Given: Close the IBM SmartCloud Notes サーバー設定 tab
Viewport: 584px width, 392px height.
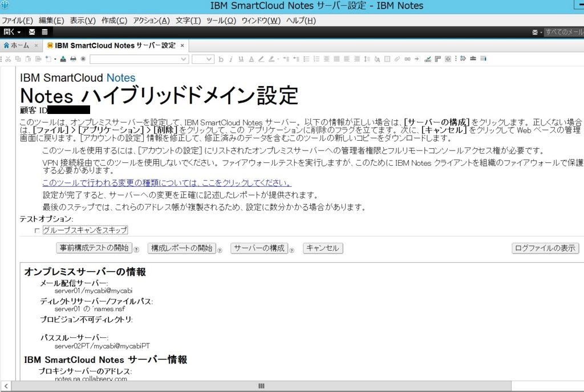Looking at the screenshot, I should (182, 46).
